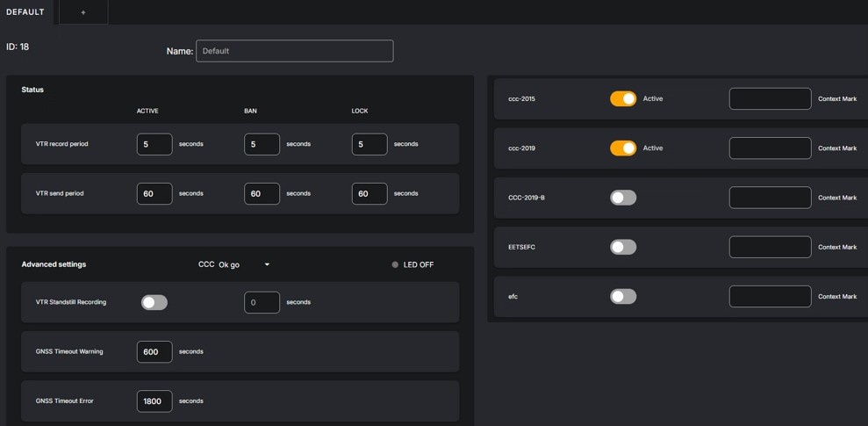This screenshot has height=426, width=868.
Task: Click EETSEFC Context Mark field
Action: (770, 247)
